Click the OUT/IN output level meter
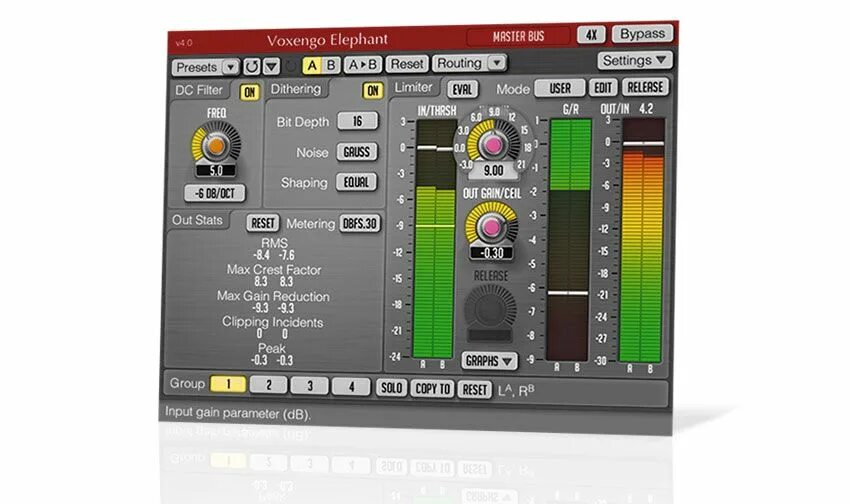This screenshot has width=850, height=504. pyautogui.click(x=642, y=240)
